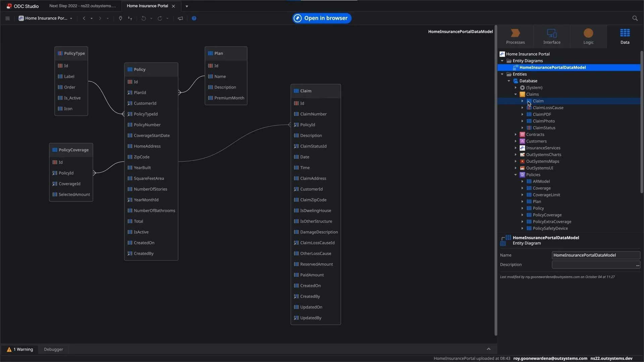644x362 pixels.
Task: Click the undo arrow icon
Action: point(144,18)
